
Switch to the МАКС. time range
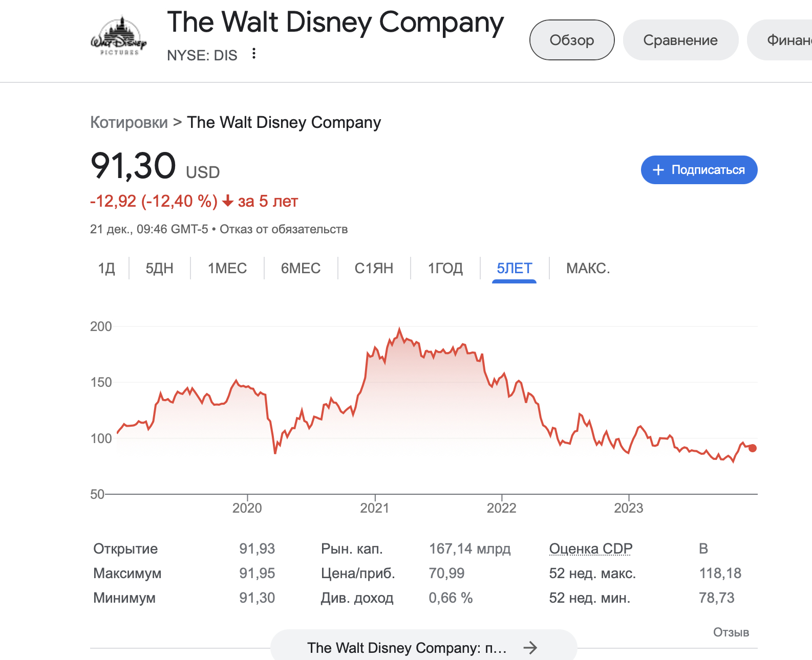(588, 268)
